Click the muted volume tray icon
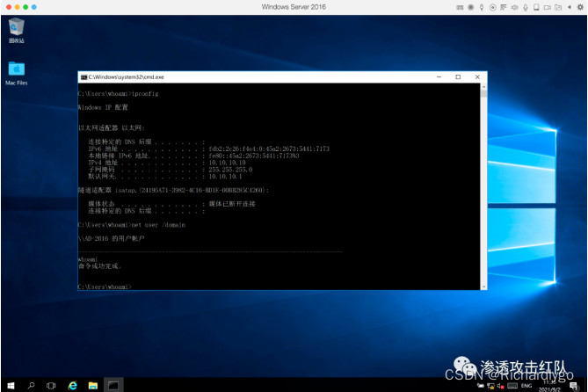This screenshot has height=392, width=588. click(501, 386)
